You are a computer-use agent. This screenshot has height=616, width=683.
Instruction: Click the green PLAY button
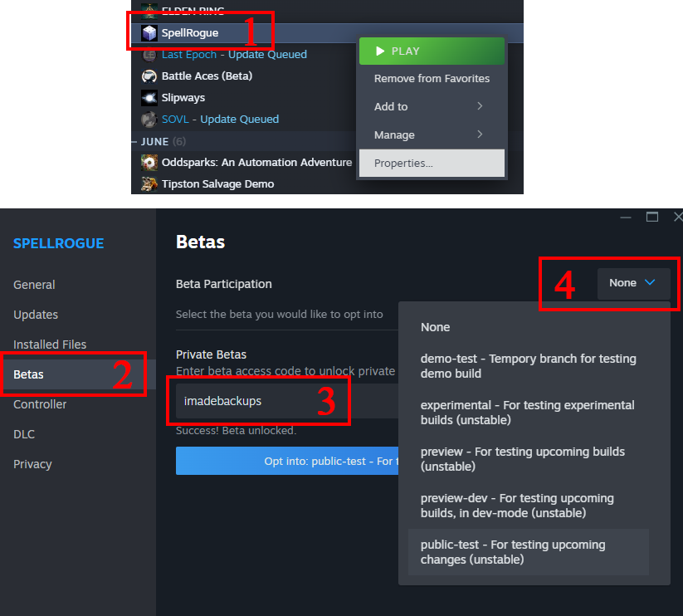[x=432, y=51]
